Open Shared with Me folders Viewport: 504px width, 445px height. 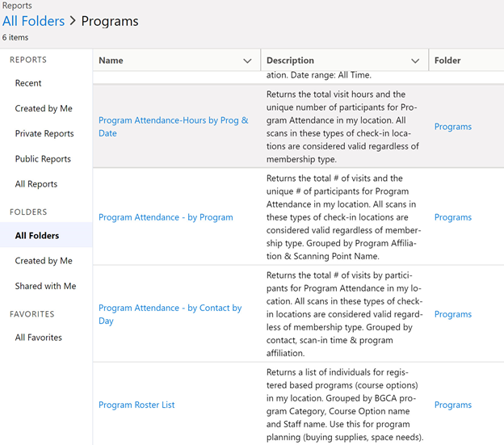(45, 286)
